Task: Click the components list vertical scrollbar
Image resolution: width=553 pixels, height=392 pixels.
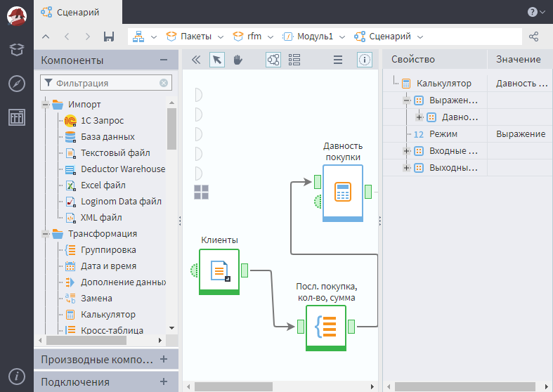Action: click(x=171, y=129)
